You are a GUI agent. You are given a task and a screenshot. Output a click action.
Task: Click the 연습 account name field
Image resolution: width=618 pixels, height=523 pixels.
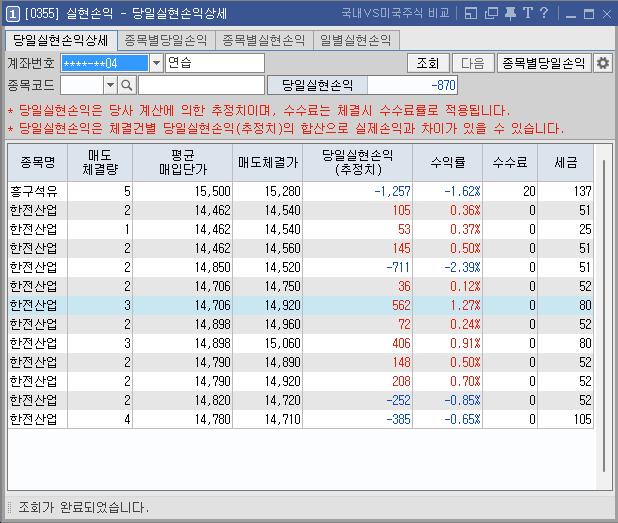(215, 63)
